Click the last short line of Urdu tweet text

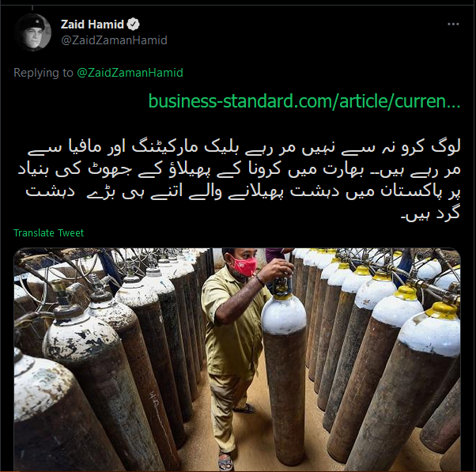pyautogui.click(x=431, y=213)
